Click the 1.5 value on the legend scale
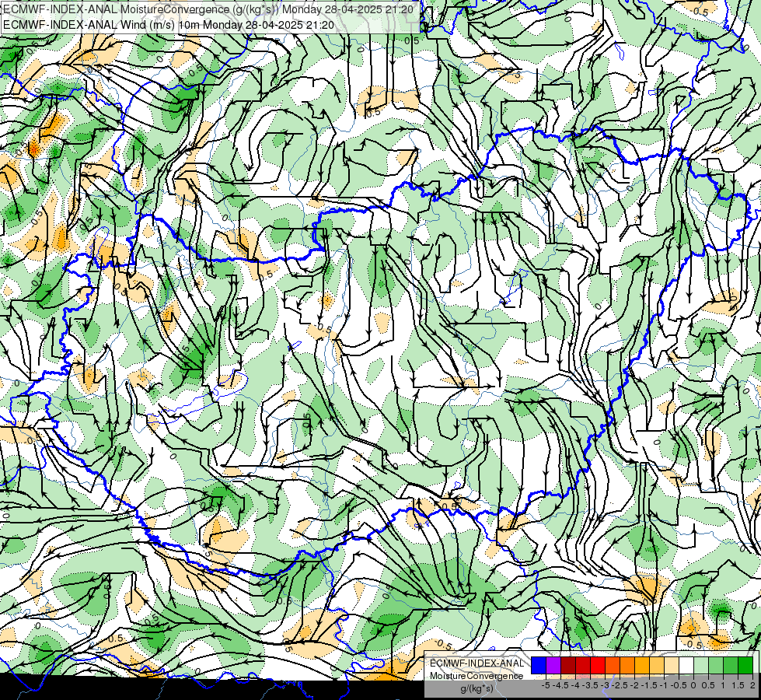 click(738, 685)
